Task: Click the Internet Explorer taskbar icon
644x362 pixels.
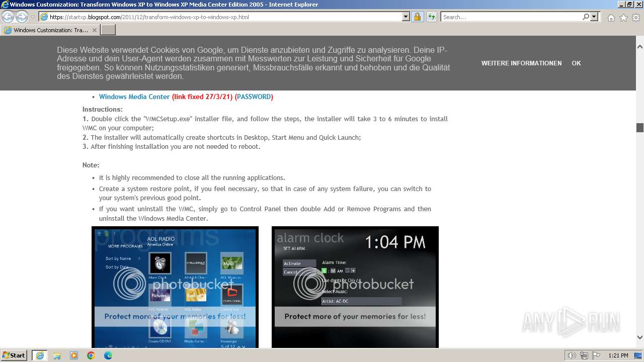Action: click(39, 355)
